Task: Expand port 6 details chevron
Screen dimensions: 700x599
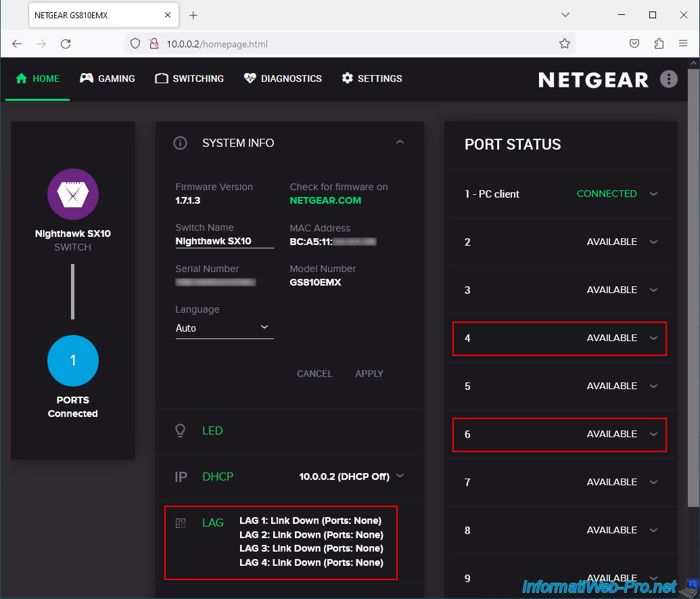Action: (653, 434)
